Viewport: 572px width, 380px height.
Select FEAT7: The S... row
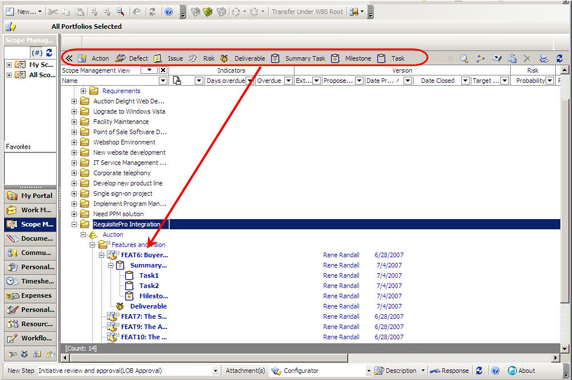[144, 317]
